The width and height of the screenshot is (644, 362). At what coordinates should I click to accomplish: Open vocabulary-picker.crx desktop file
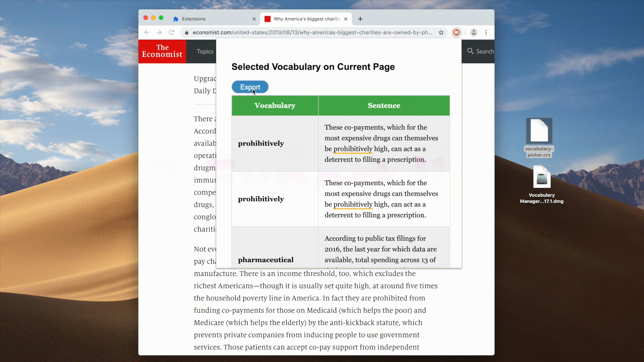(539, 131)
